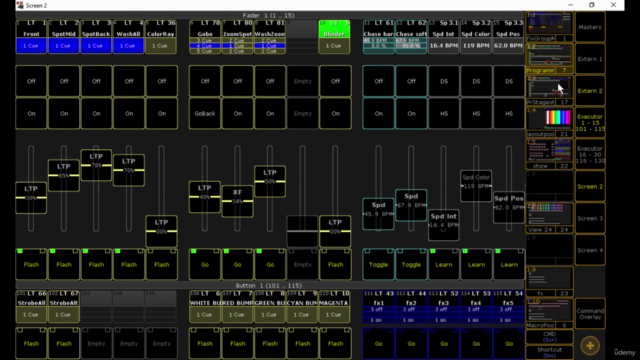Select the Gobo executor cue list header
This screenshot has width=640, height=360.
coord(204,37)
